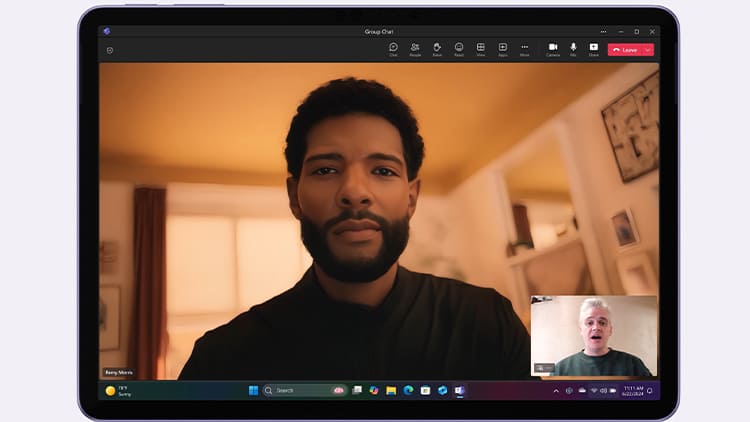Raise your hand in the meeting
This screenshot has height=422, width=750.
tap(437, 48)
